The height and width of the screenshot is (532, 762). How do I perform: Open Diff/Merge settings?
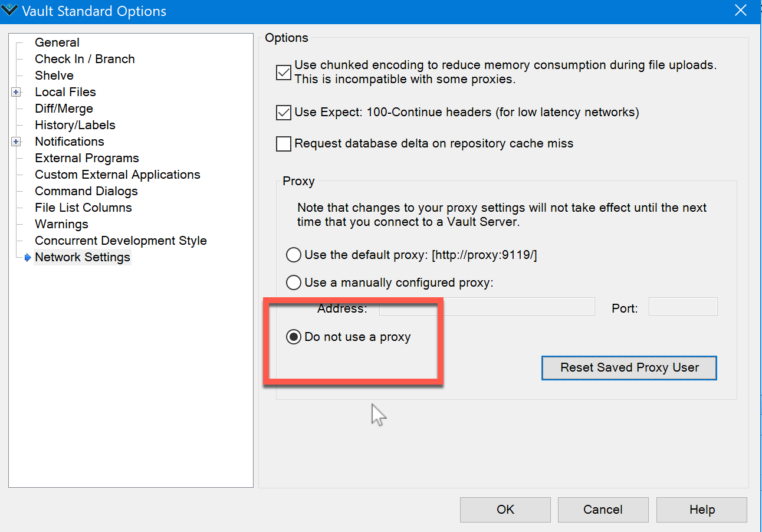(64, 109)
